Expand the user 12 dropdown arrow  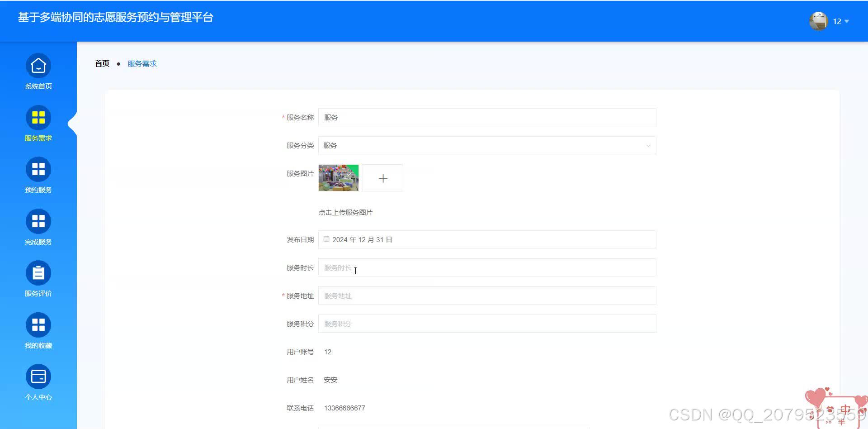point(847,21)
